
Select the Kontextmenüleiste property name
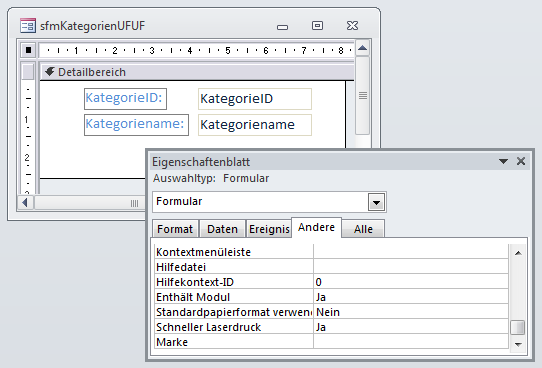[x=234, y=252]
